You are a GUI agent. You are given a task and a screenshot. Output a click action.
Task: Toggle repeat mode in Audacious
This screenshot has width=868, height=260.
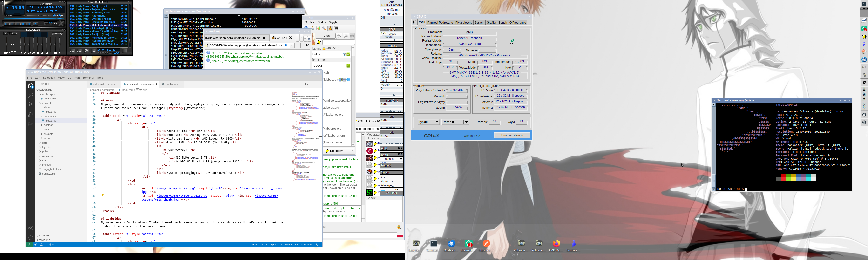point(54,24)
